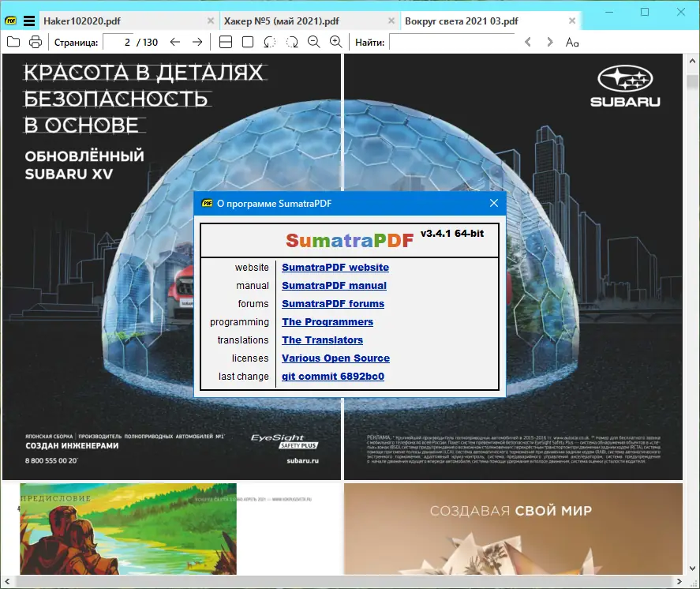Rotate the page right
The image size is (700, 589).
tap(292, 42)
